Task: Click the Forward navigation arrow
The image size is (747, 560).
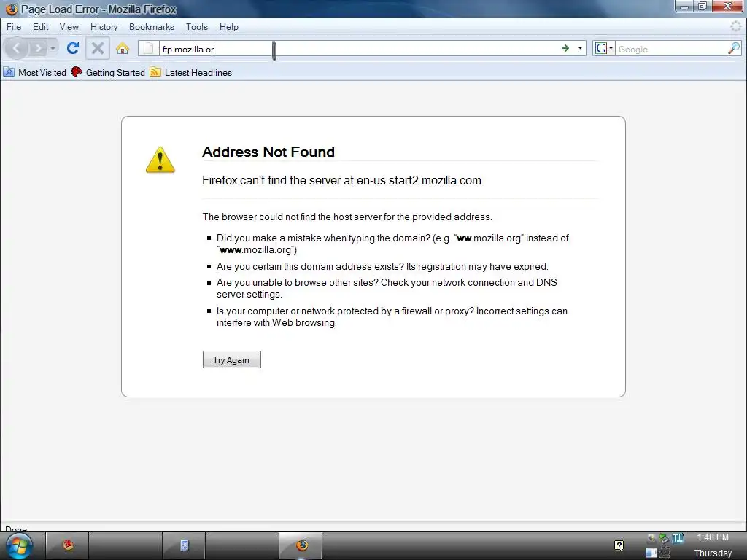Action: pos(38,48)
